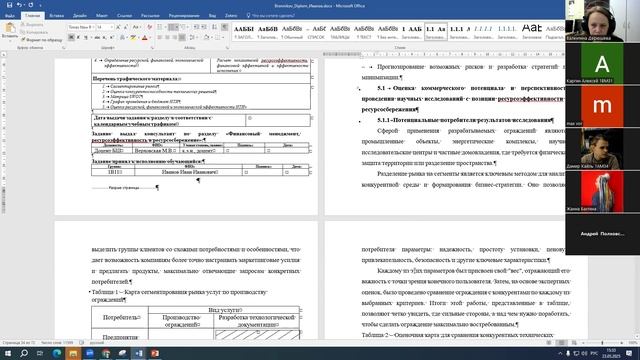Switch to the Design (Дизайн) tab
640x360 pixels.
80,16
